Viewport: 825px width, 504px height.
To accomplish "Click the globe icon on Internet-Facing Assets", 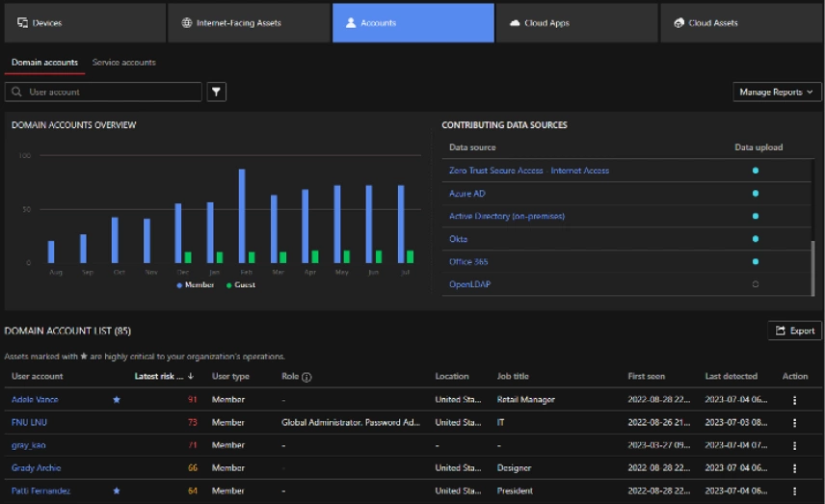I will (186, 22).
